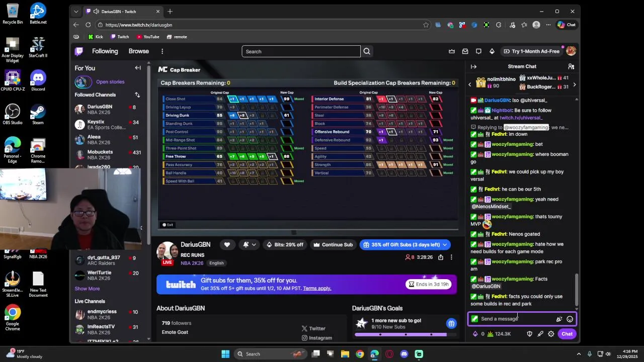This screenshot has height=362, width=644.
Task: Click the search magnifier button
Action: [x=367, y=51]
